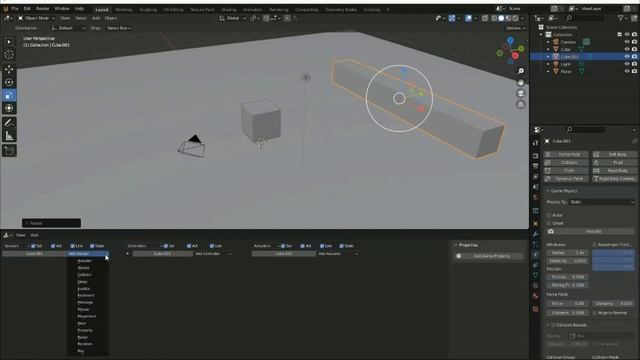Click the Add Game Property button

tap(489, 256)
